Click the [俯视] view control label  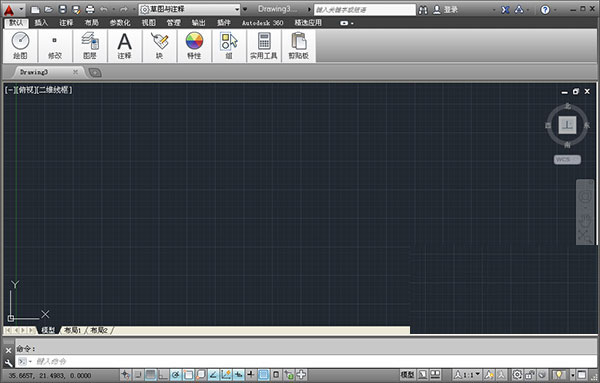click(x=26, y=90)
